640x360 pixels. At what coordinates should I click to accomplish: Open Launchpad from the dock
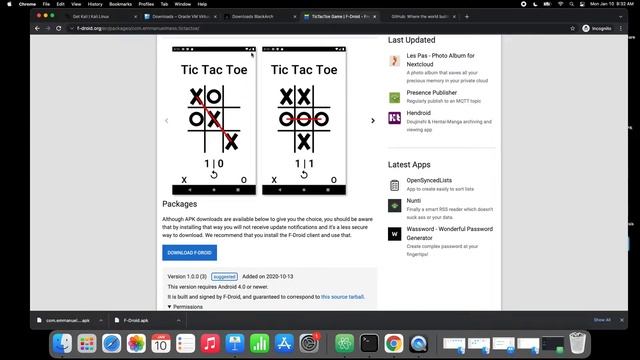[87, 343]
